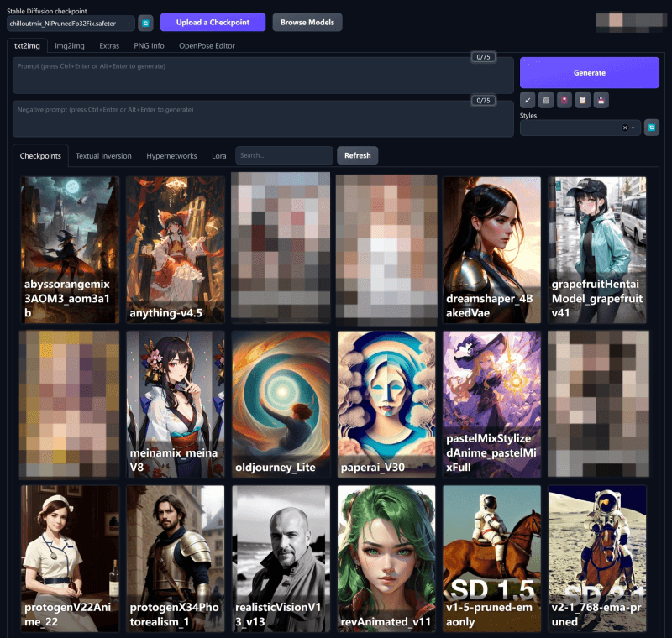Switch to Textual Inversion tab
This screenshot has height=638, width=672.
[x=103, y=155]
